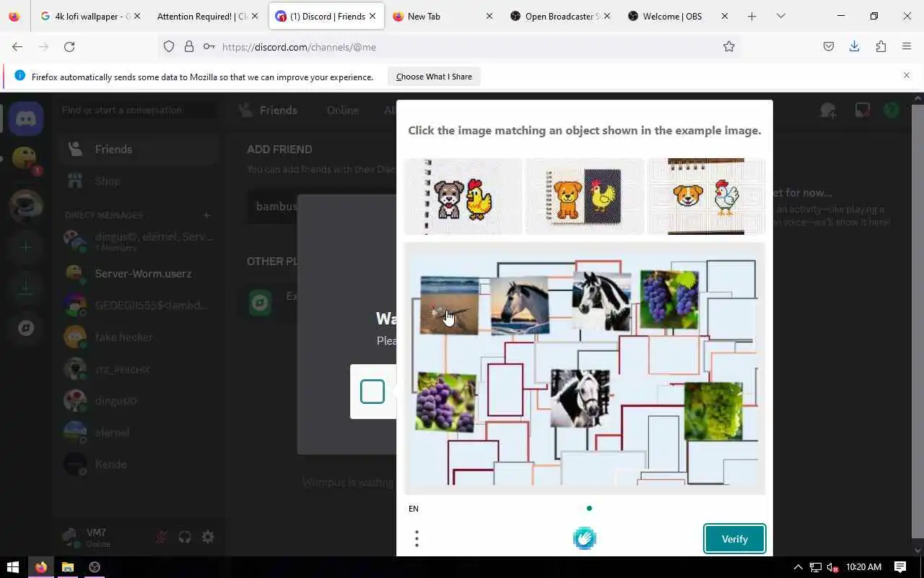The width and height of the screenshot is (924, 578).
Task: Open the Windows Start menu
Action: coord(13,567)
